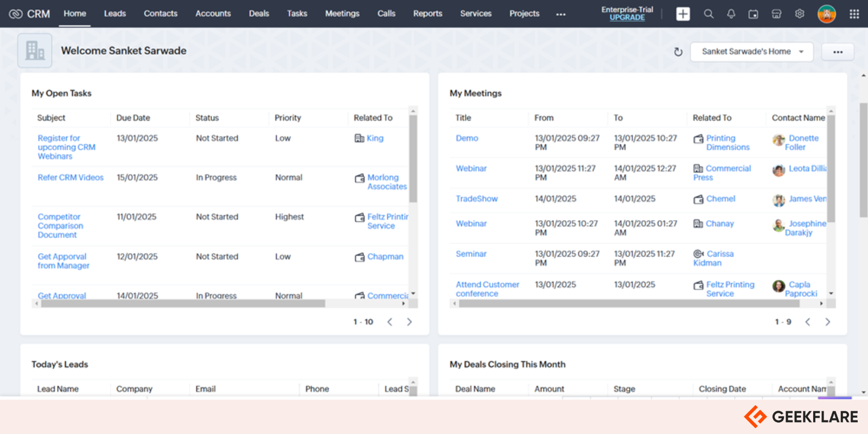This screenshot has height=434, width=868.
Task: Open the Seminar meeting
Action: pyautogui.click(x=471, y=254)
